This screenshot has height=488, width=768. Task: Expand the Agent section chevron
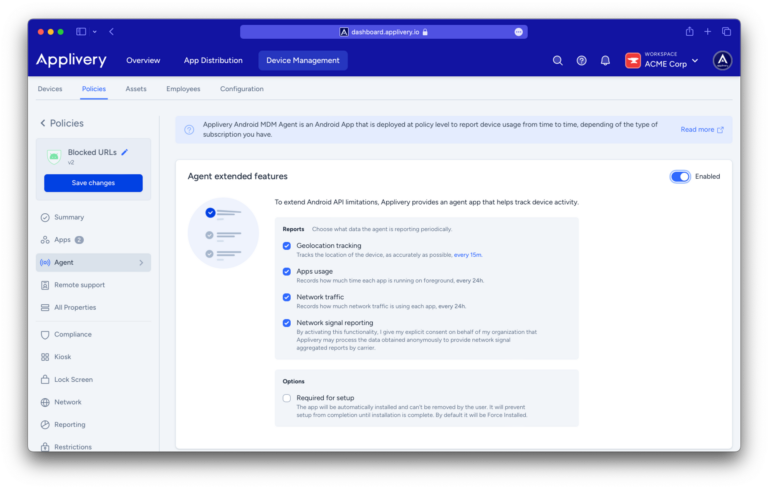(x=142, y=263)
